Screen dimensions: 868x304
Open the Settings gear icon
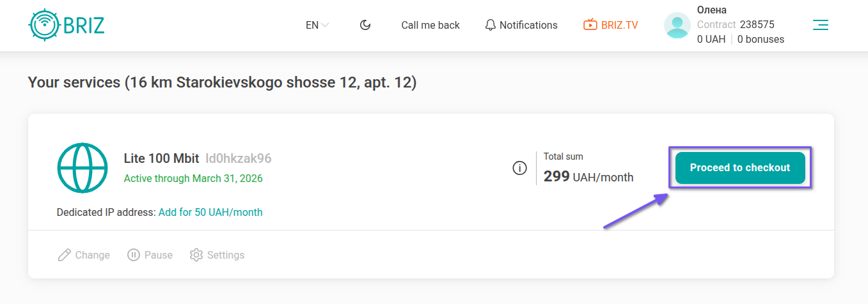click(196, 255)
